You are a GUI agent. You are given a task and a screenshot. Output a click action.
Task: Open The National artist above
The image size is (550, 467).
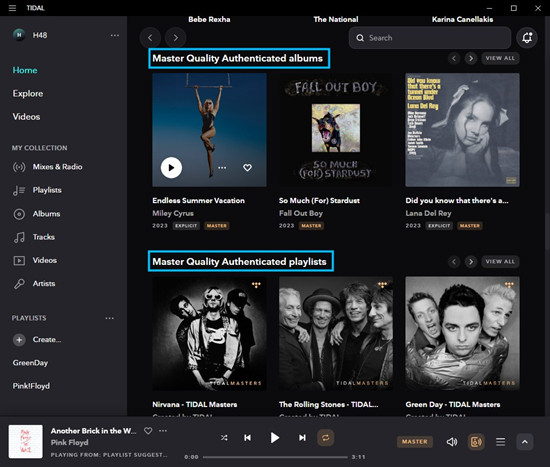336,20
